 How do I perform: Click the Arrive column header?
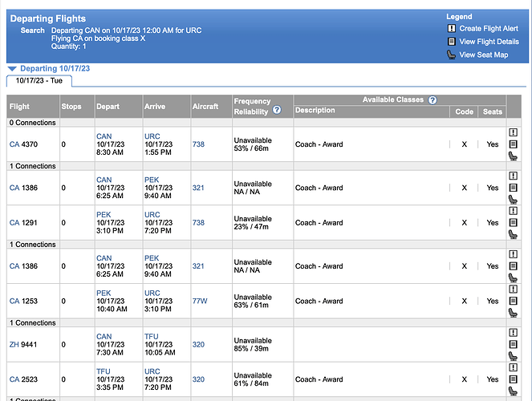tap(155, 107)
